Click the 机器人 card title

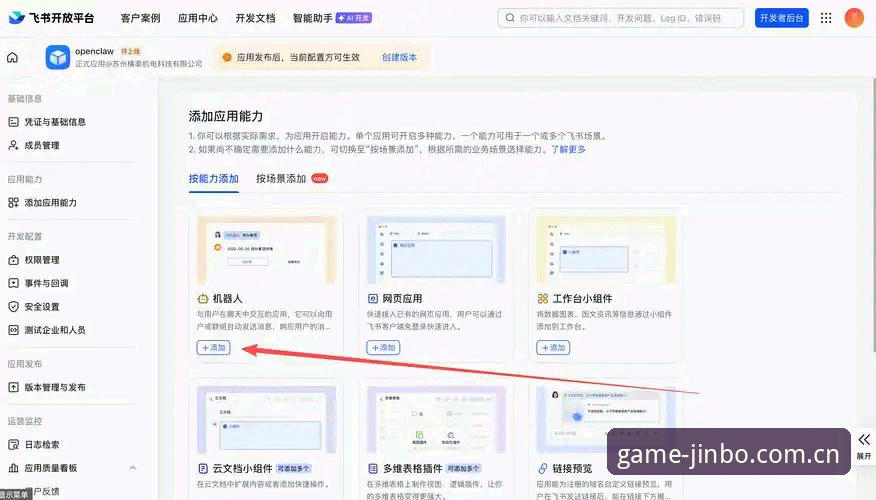(x=227, y=299)
